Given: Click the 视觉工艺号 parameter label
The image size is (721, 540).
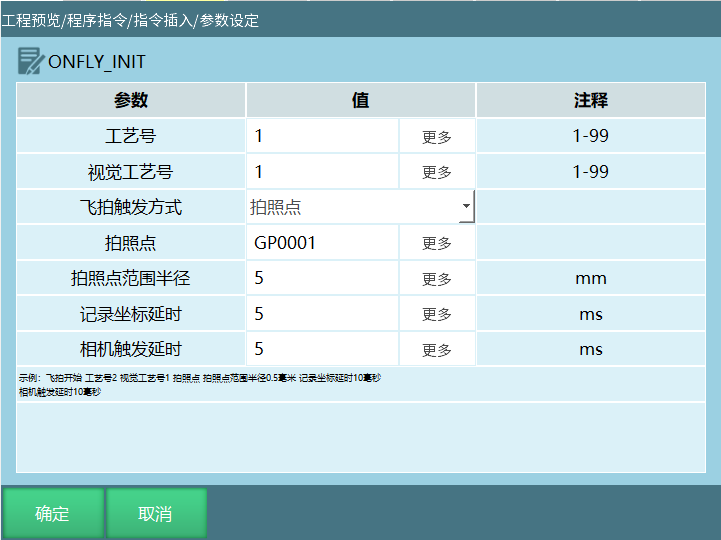Looking at the screenshot, I should (131, 172).
